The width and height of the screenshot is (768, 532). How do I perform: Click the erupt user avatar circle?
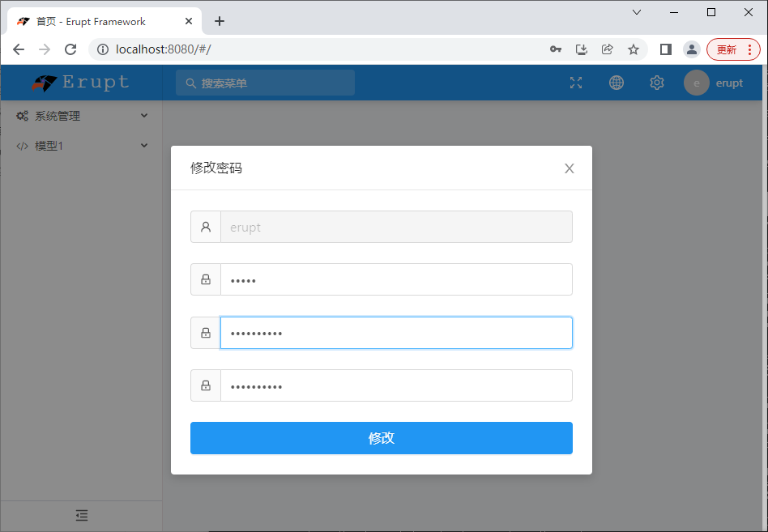click(696, 83)
